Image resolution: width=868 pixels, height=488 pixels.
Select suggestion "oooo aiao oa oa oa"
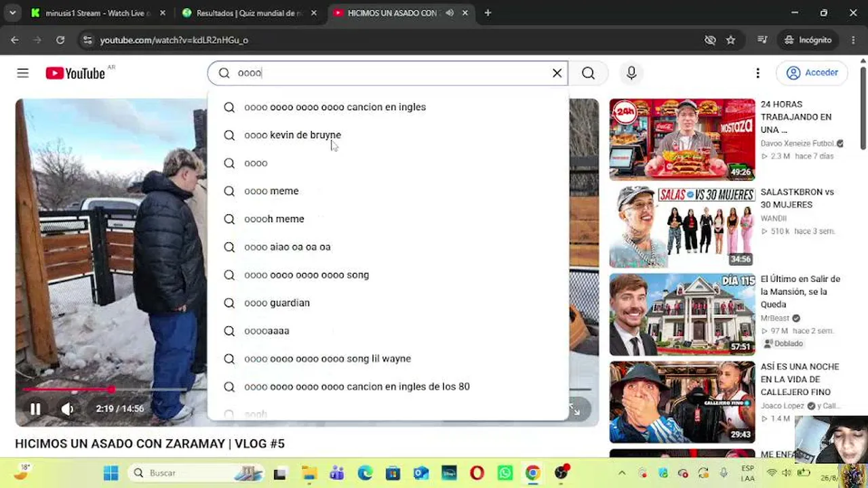coord(388,247)
